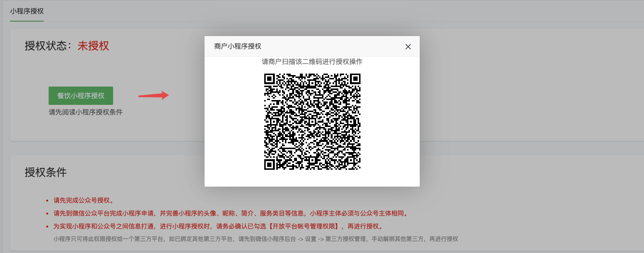Close the 商户小程序授权 dialog
The width and height of the screenshot is (644, 253).
[x=408, y=47]
